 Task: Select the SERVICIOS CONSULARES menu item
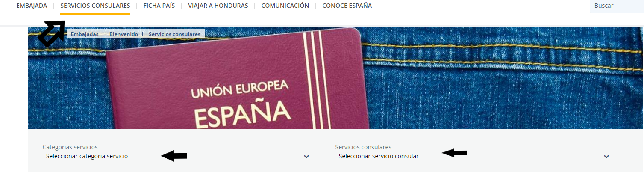tap(95, 6)
